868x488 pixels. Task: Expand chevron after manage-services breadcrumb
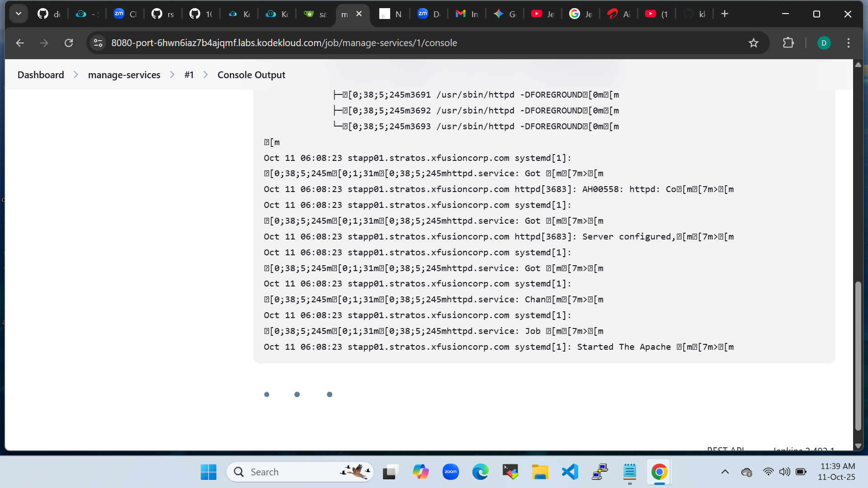[x=172, y=75]
